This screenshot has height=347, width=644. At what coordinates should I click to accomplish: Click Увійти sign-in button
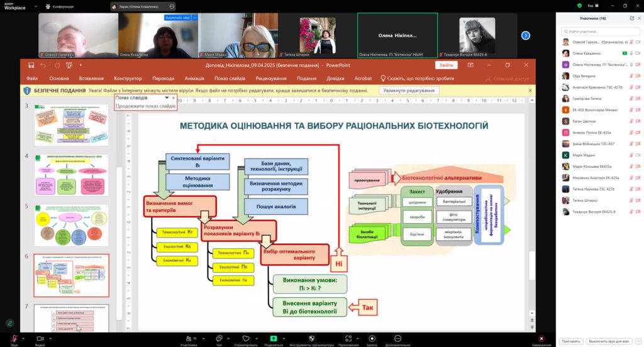[446, 65]
